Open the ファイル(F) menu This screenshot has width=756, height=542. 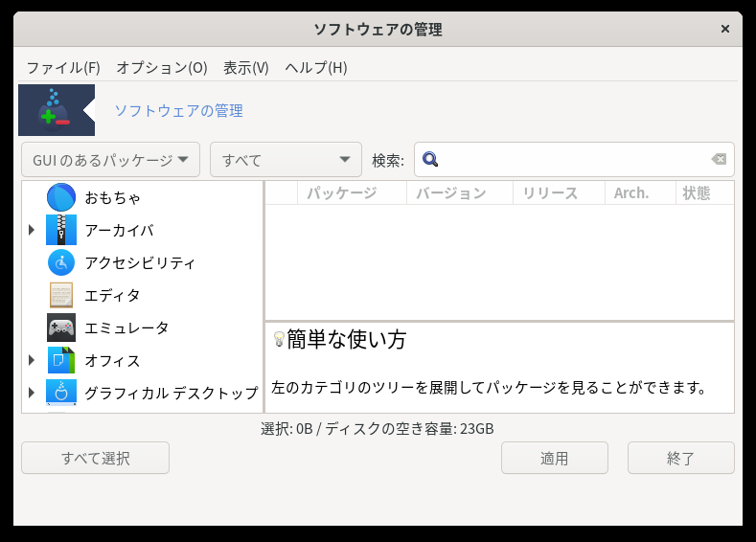click(63, 68)
